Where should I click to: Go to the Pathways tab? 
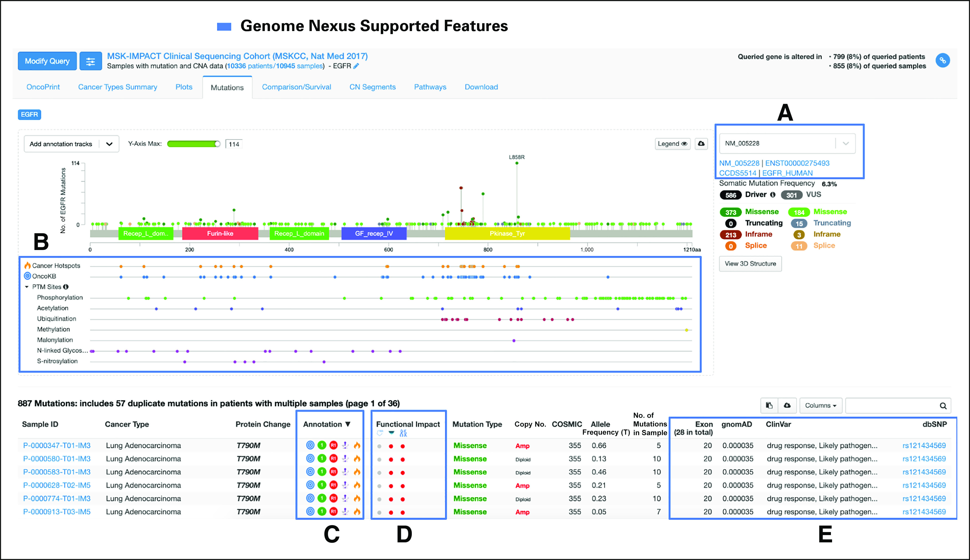click(430, 87)
